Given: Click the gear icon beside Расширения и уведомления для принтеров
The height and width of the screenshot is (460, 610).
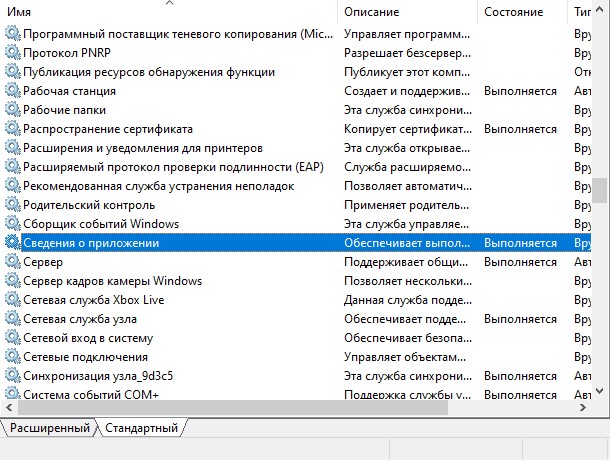Looking at the screenshot, I should (12, 148).
